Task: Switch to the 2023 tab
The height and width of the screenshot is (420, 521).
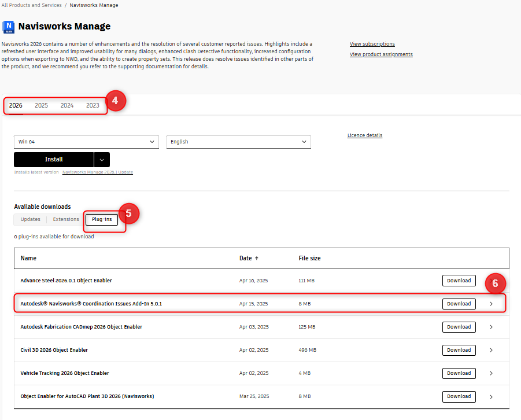Action: point(93,105)
